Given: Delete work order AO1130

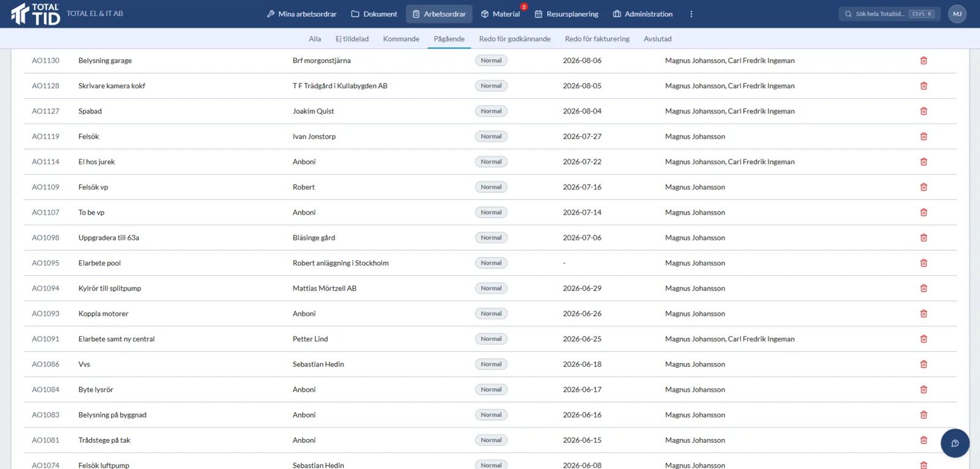Looking at the screenshot, I should (924, 61).
